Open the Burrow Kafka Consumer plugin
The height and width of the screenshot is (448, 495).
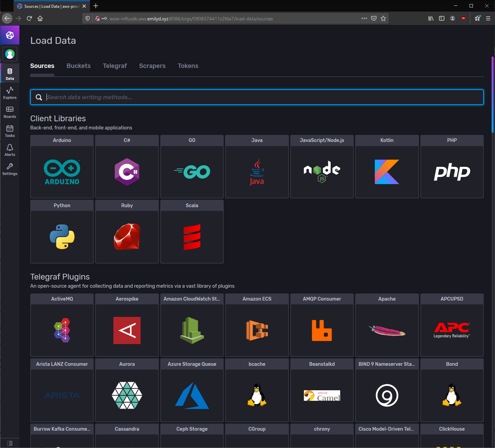coord(62,435)
